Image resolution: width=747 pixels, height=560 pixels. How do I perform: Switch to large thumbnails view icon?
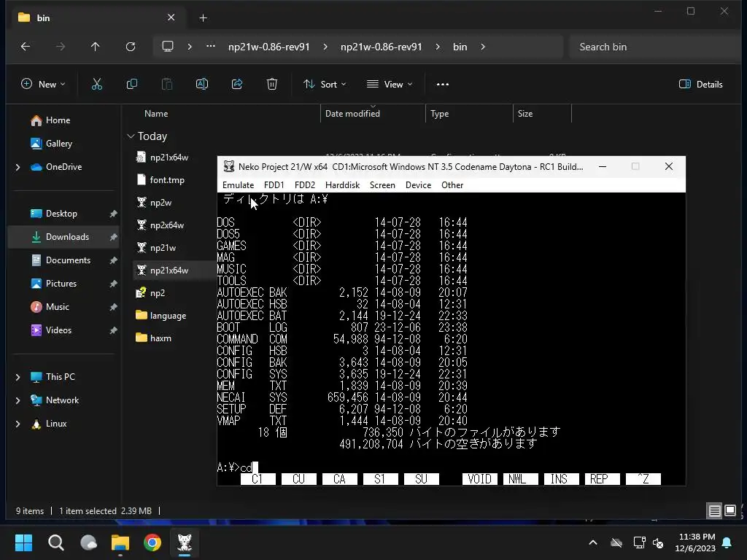(729, 511)
